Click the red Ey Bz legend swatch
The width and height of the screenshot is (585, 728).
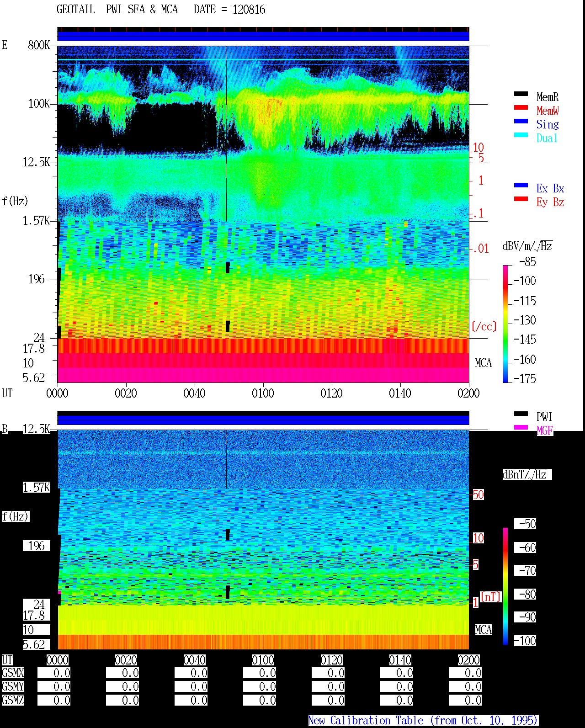[x=521, y=199]
